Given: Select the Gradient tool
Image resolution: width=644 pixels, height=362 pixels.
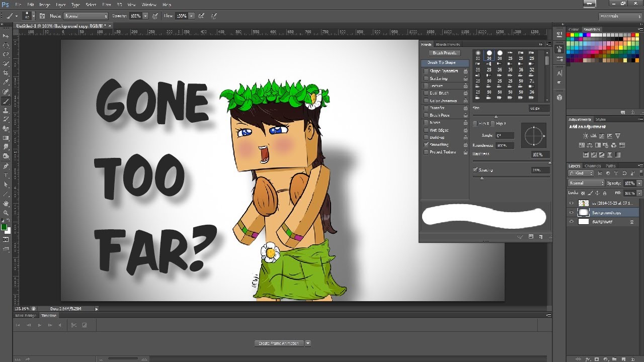Looking at the screenshot, I should (x=6, y=138).
